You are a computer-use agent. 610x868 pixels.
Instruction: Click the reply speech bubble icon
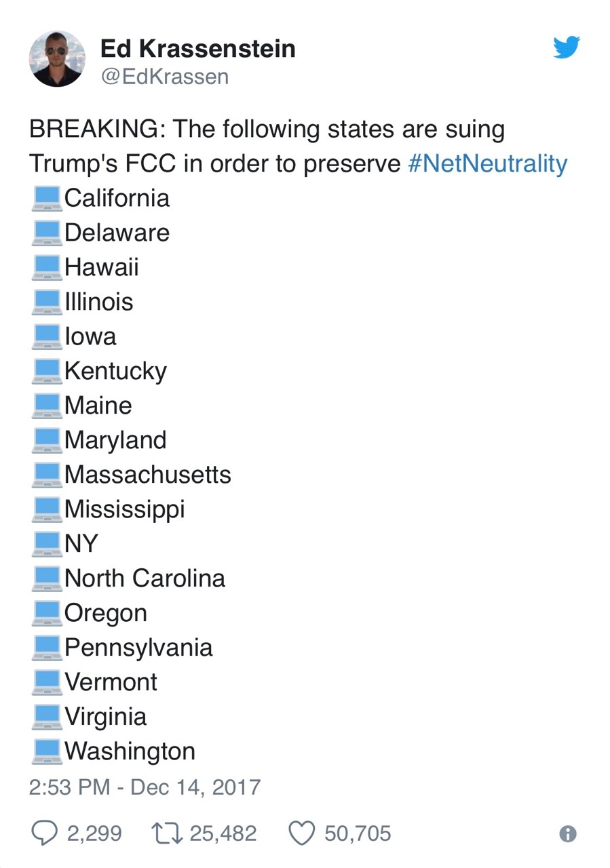pyautogui.click(x=44, y=833)
